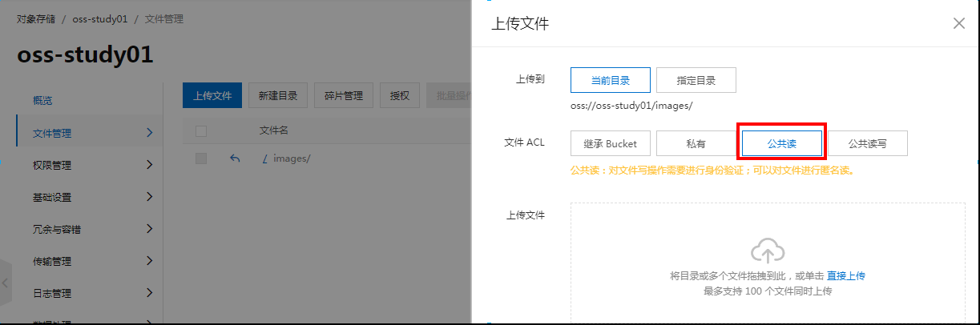Select 指定目录 as upload destination
The image size is (980, 325).
(696, 81)
